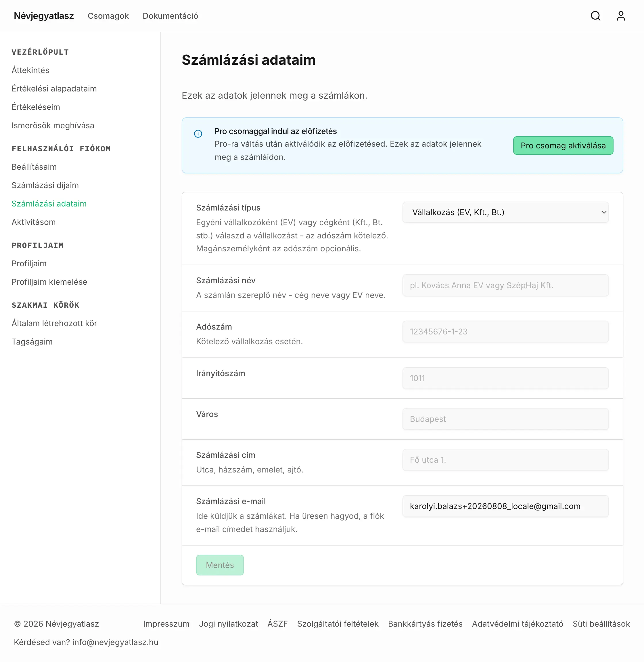
Task: Open the Dokumentáció menu item
Action: 170,16
